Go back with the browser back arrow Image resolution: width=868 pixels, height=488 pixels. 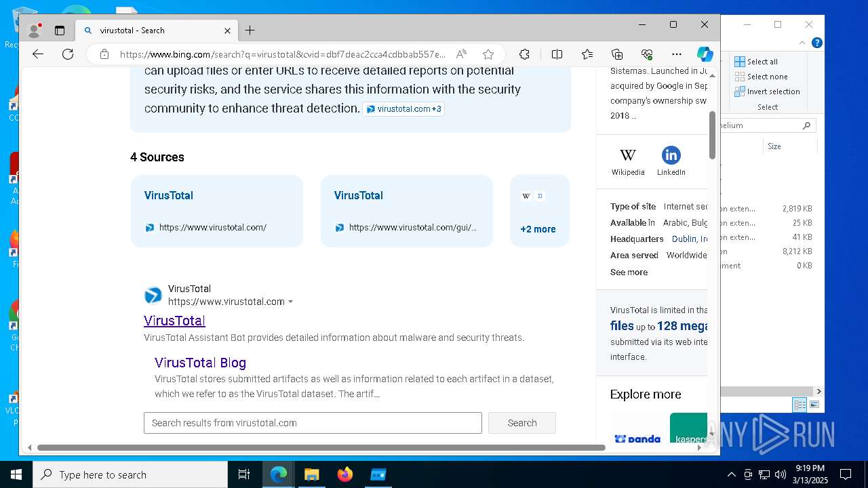tap(38, 54)
